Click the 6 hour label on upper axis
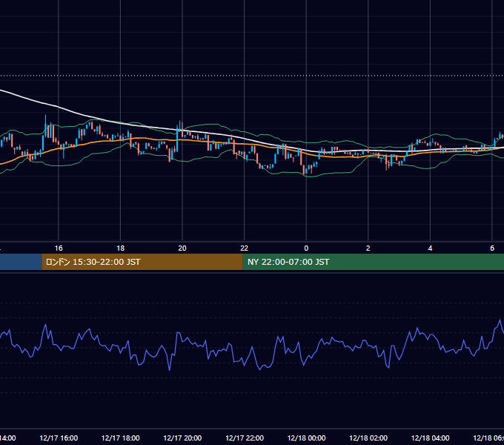Image resolution: width=504 pixels, height=445 pixels. [492, 248]
